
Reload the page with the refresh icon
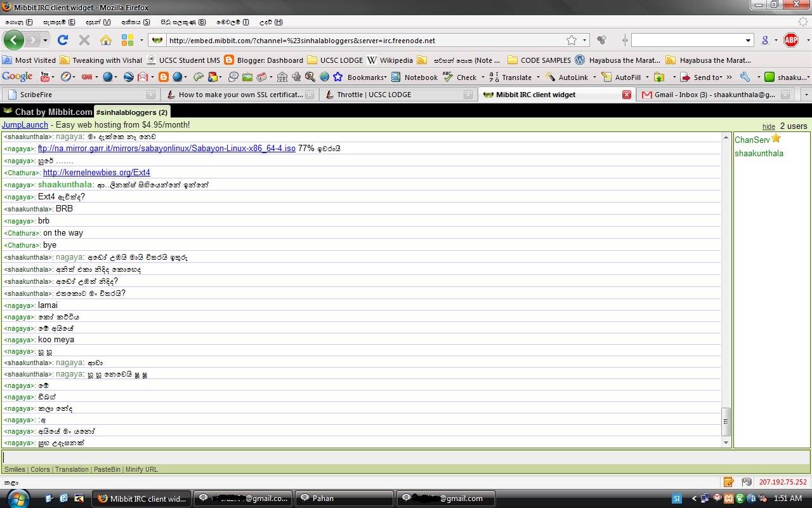[63, 40]
